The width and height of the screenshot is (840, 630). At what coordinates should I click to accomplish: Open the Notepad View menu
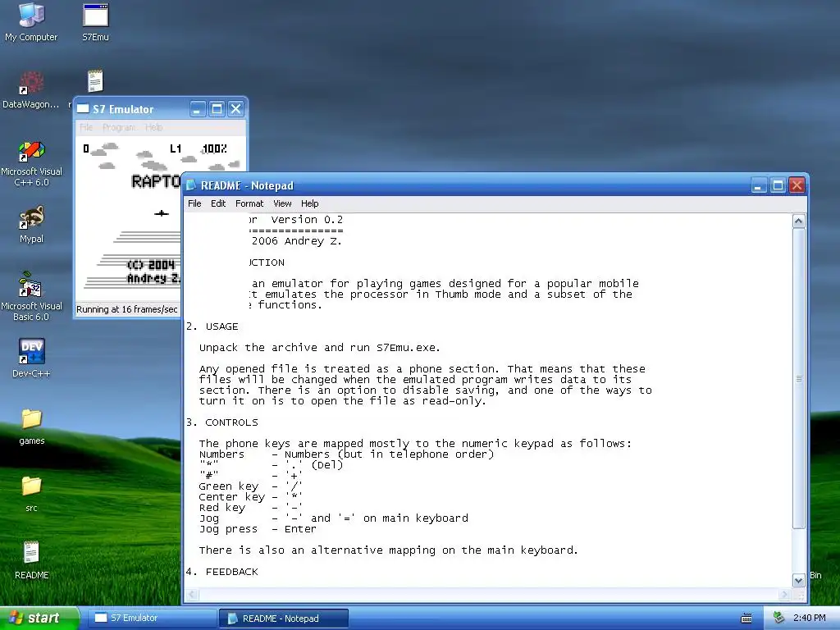pos(282,203)
